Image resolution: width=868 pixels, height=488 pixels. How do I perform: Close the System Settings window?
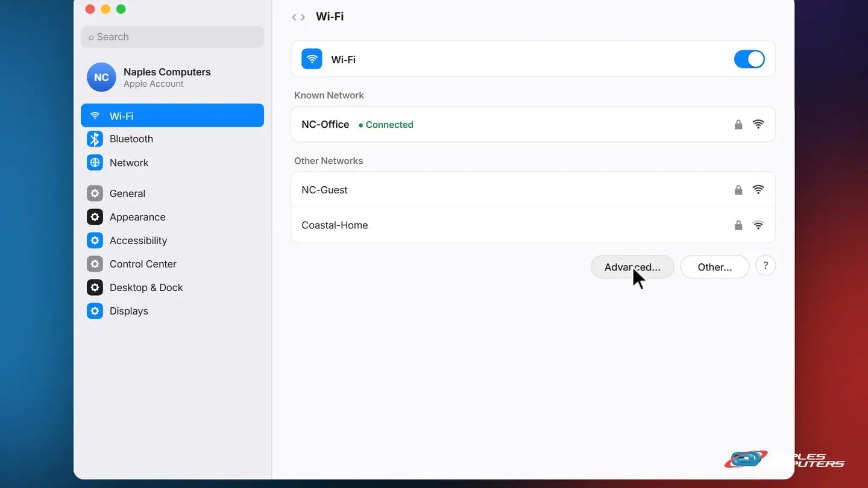(x=90, y=9)
